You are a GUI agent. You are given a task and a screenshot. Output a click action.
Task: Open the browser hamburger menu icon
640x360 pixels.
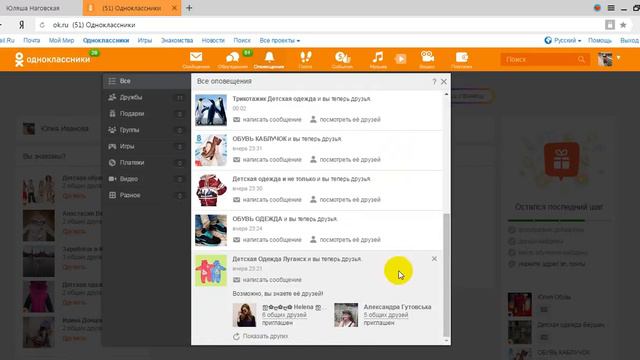point(611,8)
